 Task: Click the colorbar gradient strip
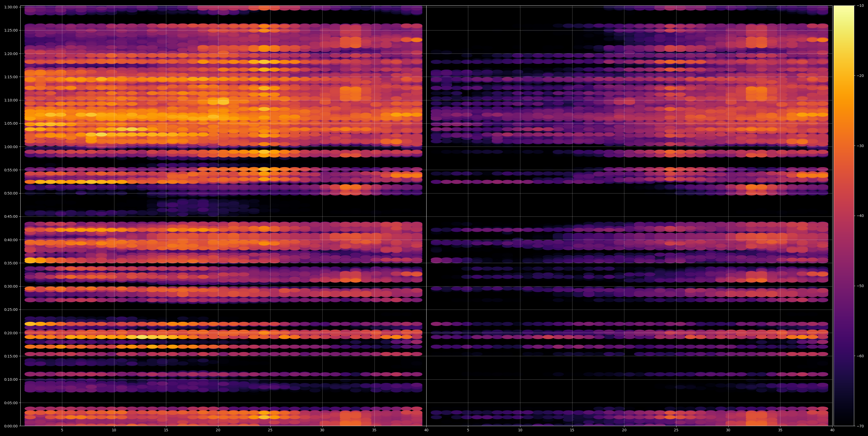(844, 216)
